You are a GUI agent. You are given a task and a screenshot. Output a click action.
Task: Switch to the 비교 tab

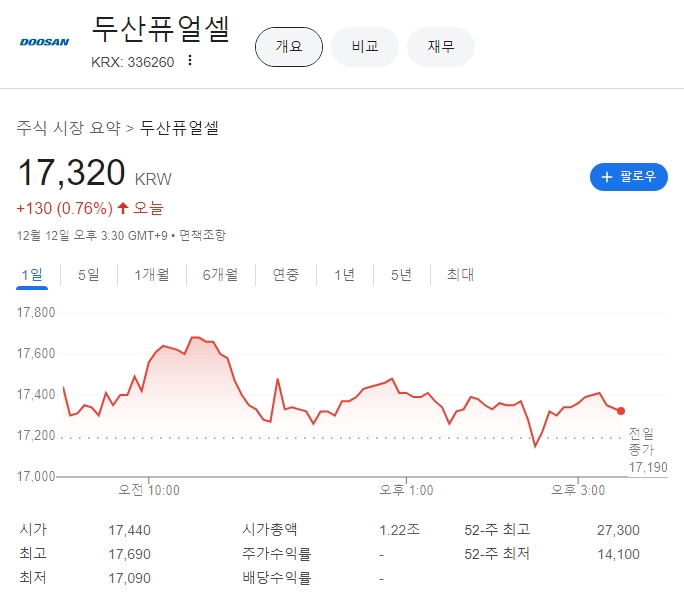[x=365, y=47]
